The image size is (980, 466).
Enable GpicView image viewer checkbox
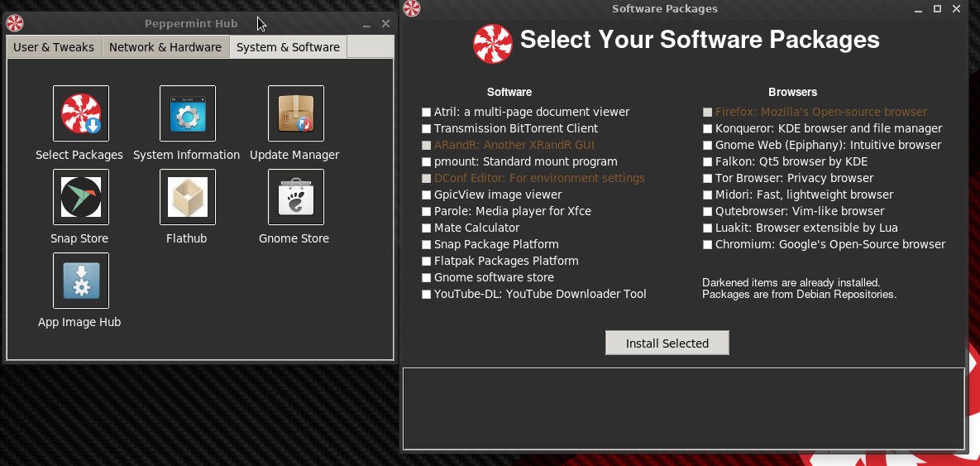[426, 195]
